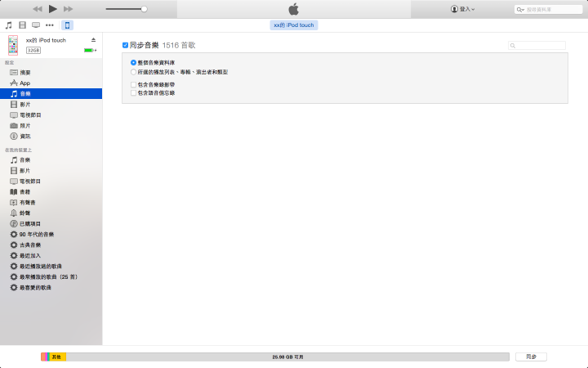
Task: Switch to the Movies library toolbar icon
Action: click(x=23, y=25)
